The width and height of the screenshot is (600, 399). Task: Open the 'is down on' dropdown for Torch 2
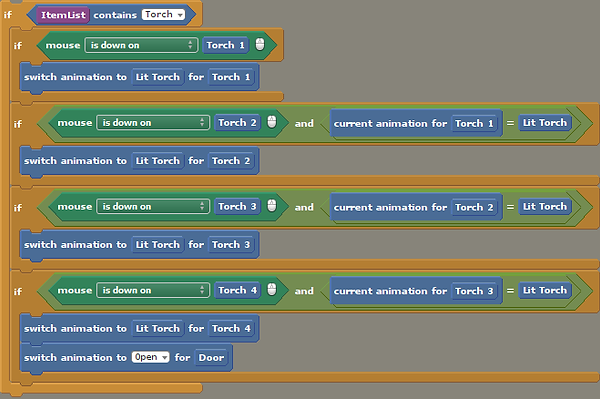[153, 123]
